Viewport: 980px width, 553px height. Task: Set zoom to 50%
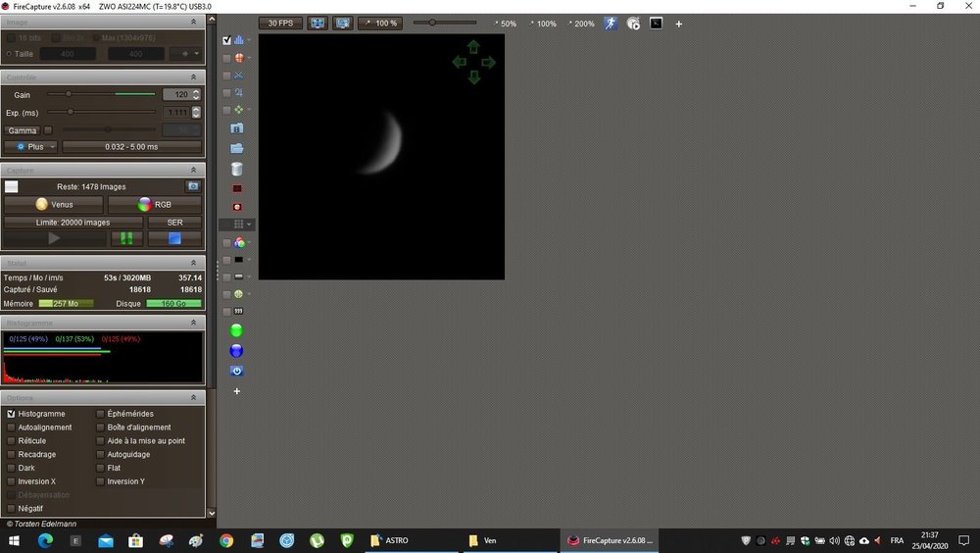pos(506,24)
